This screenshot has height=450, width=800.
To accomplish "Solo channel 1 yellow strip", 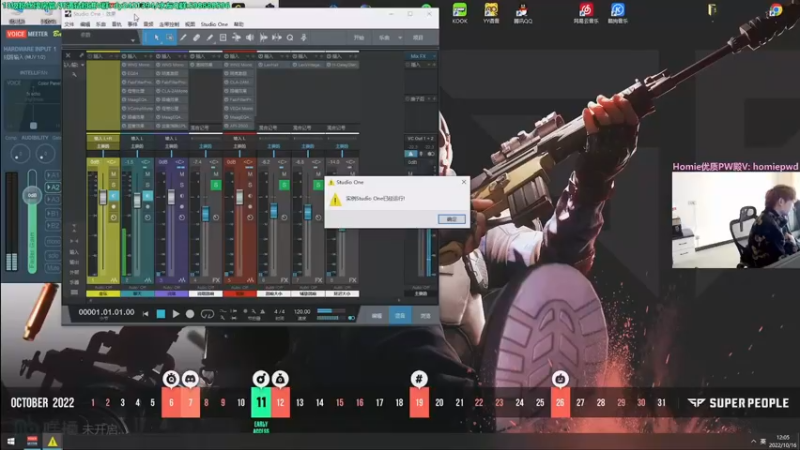I will click(113, 185).
